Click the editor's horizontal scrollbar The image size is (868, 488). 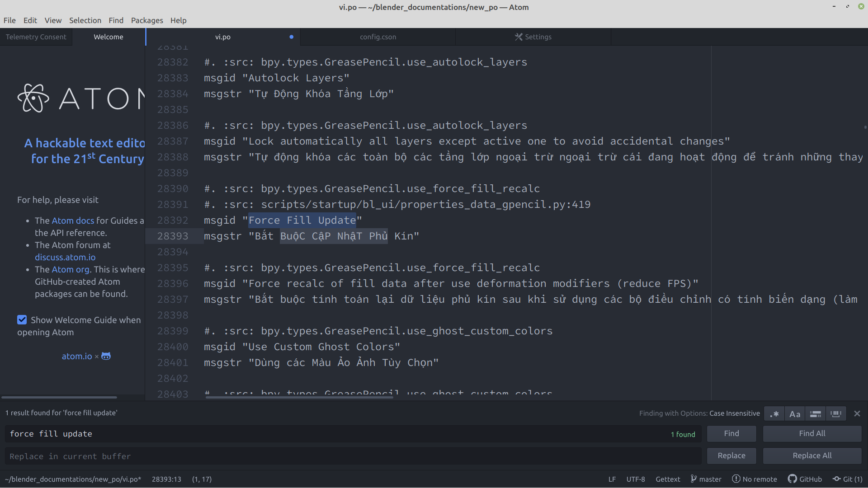299,397
